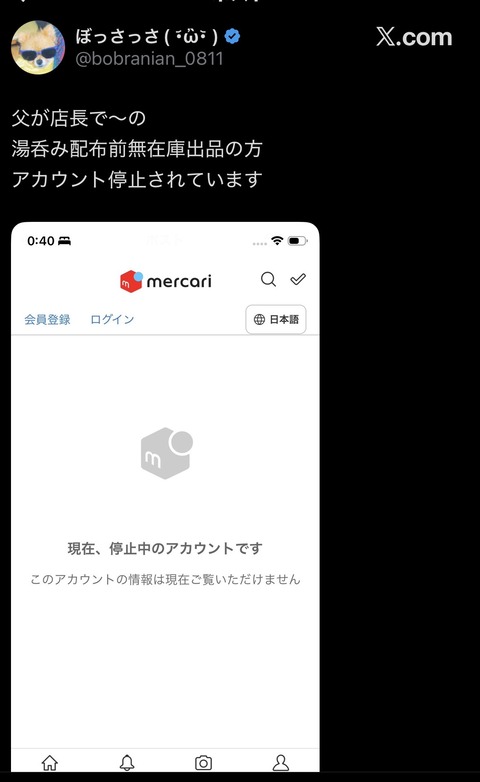Open My Page person icon
480x782 pixels.
tap(281, 763)
